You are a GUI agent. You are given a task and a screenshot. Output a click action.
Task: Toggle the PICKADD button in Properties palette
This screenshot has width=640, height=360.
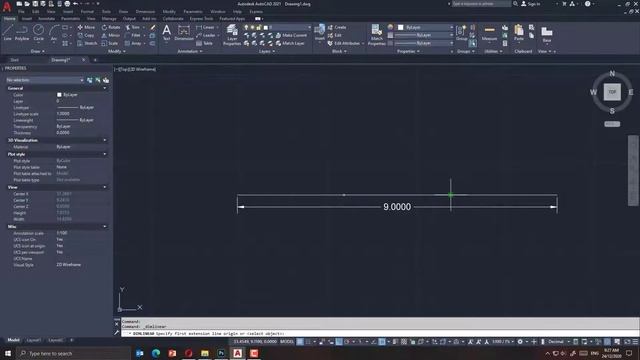click(x=90, y=80)
